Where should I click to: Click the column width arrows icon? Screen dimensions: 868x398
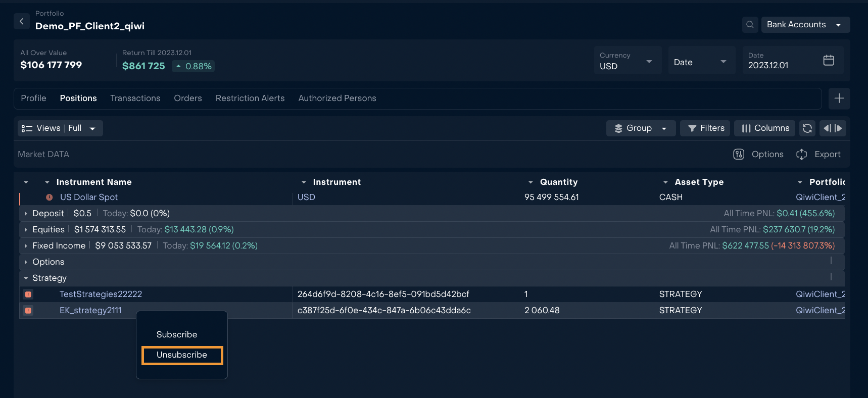pyautogui.click(x=833, y=128)
